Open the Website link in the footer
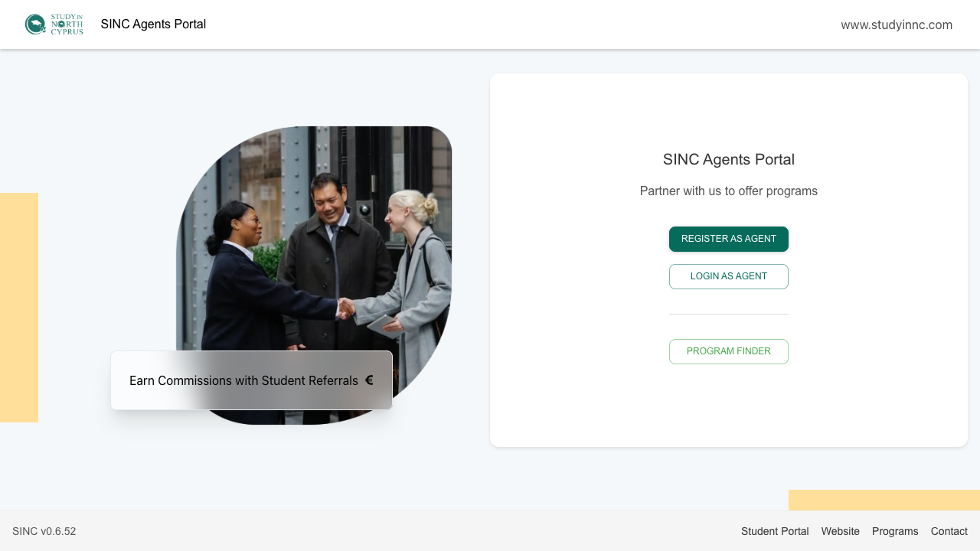980x551 pixels. point(841,531)
